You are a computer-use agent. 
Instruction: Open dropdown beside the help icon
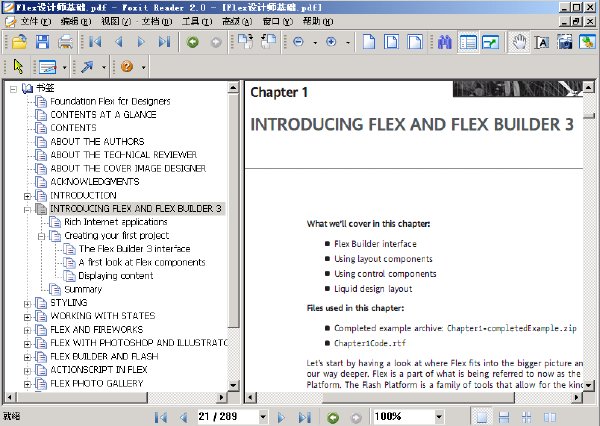[143, 67]
